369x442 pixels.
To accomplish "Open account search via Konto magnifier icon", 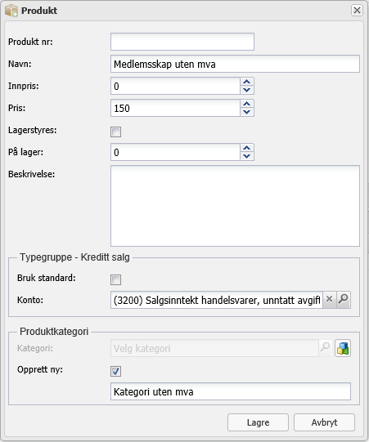I will click(x=343, y=299).
